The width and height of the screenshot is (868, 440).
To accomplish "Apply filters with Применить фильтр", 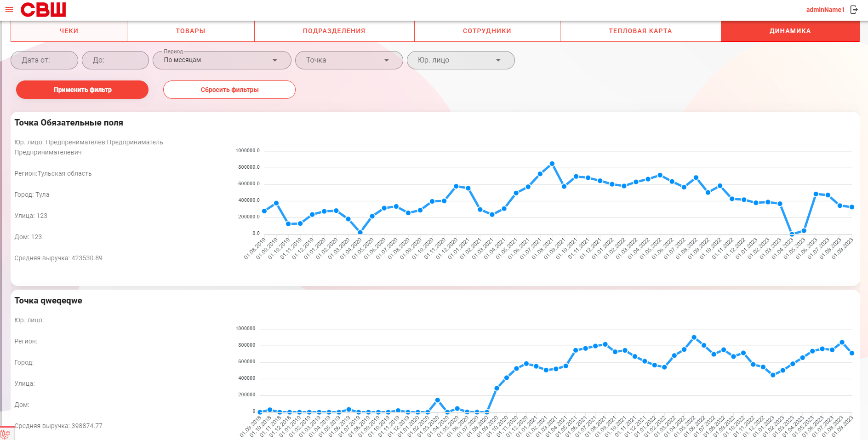I will (82, 90).
